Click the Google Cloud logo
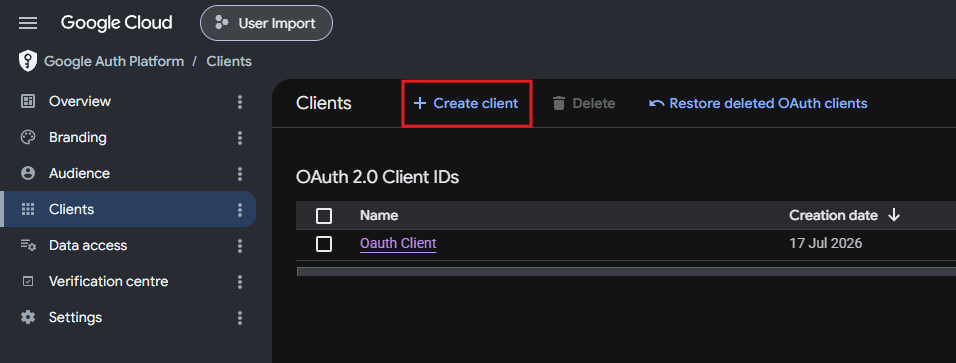Screen dimensions: 956x363 pyautogui.click(x=116, y=23)
